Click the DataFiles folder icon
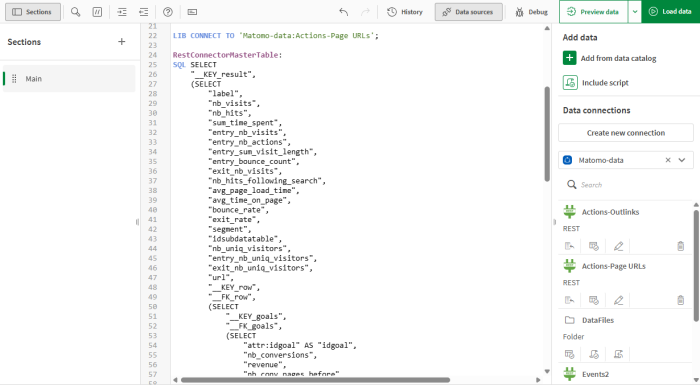 pos(570,320)
